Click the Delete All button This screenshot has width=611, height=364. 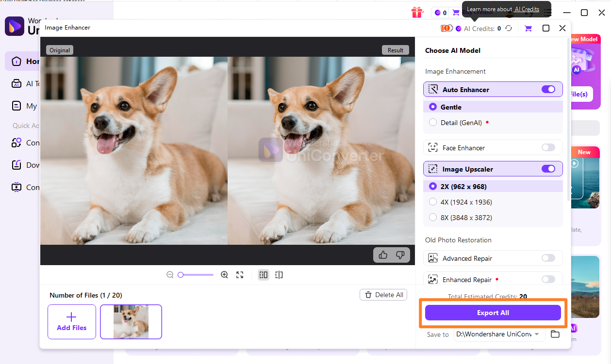(x=383, y=295)
